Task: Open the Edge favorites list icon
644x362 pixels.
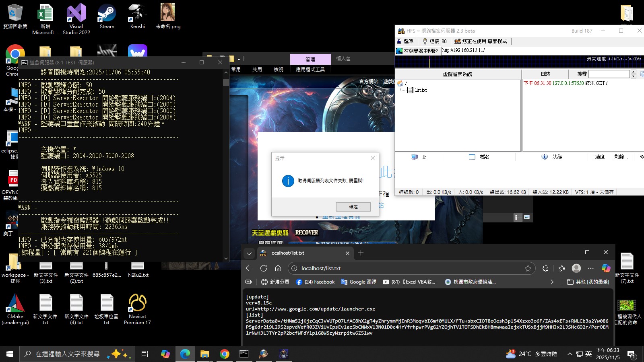Action: click(x=562, y=268)
